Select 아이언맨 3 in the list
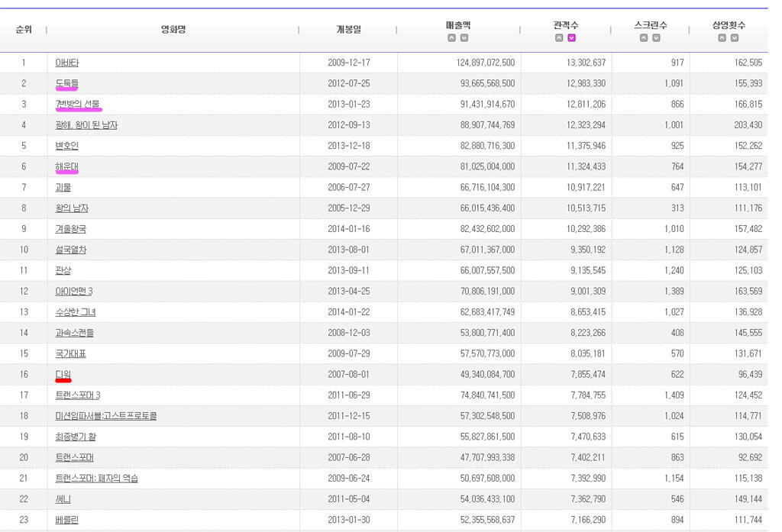Viewport: 782px width, 532px height. pos(74,291)
